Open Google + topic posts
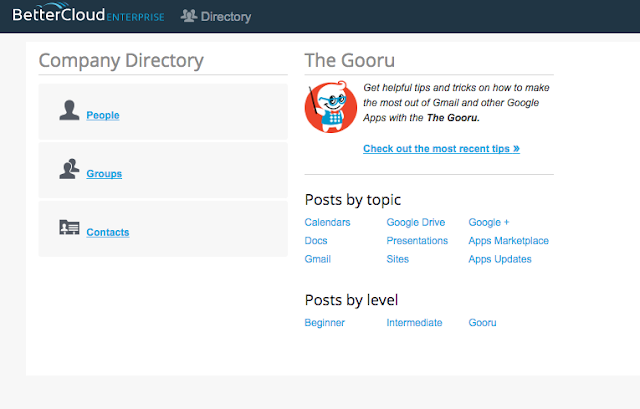Screen dimensions: 640x409 pyautogui.click(x=489, y=222)
